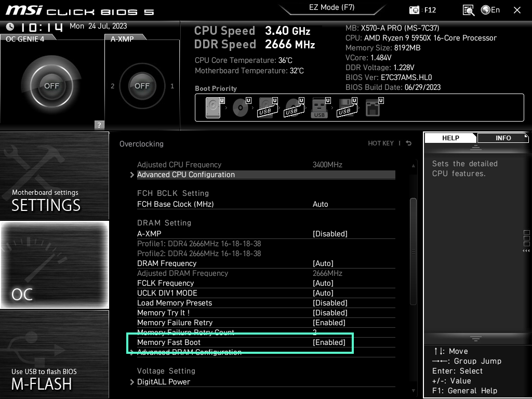Image resolution: width=532 pixels, height=399 pixels.
Task: Expand Advanced DRAM Configuration
Action: coord(189,352)
